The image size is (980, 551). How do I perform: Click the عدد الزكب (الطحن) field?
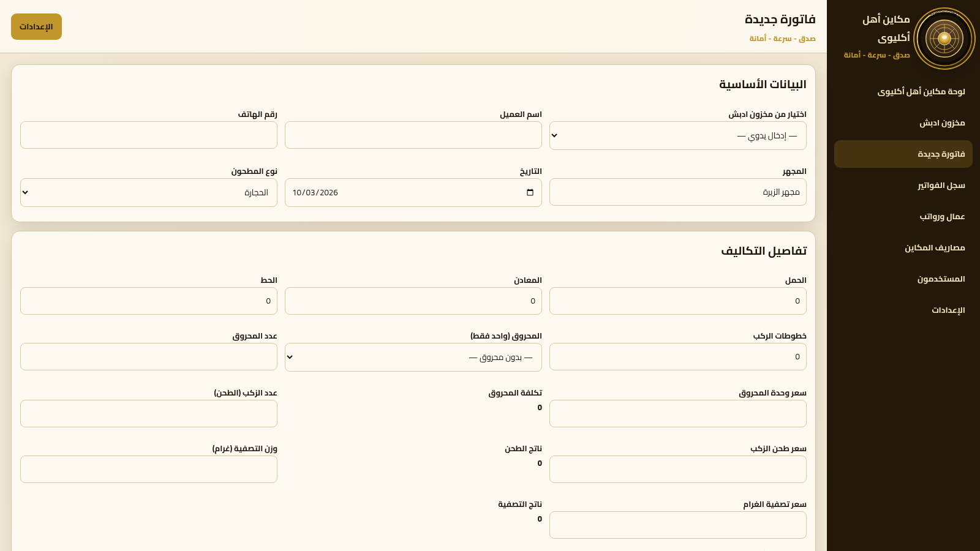click(x=149, y=413)
